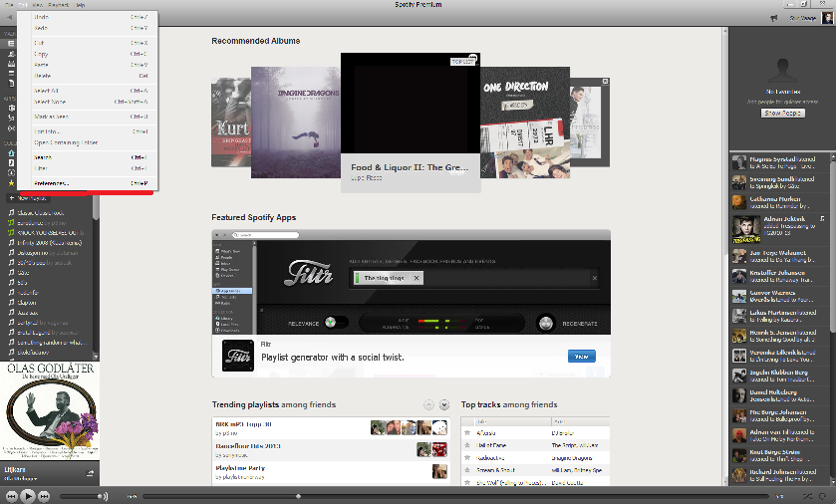Open the People sidebar icon
Screen dimensions: 836x504
[x=11, y=54]
